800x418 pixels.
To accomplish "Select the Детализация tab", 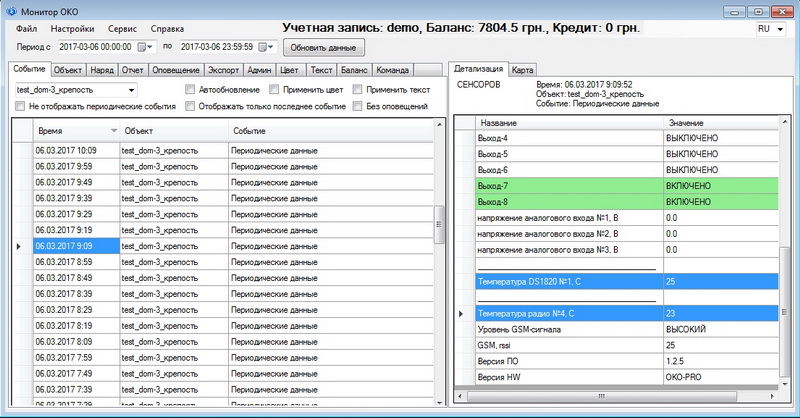I will point(479,68).
